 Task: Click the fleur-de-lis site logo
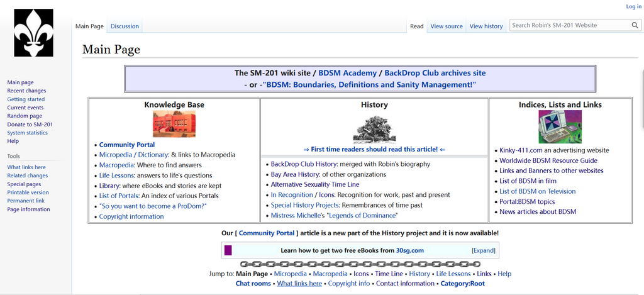pyautogui.click(x=34, y=33)
